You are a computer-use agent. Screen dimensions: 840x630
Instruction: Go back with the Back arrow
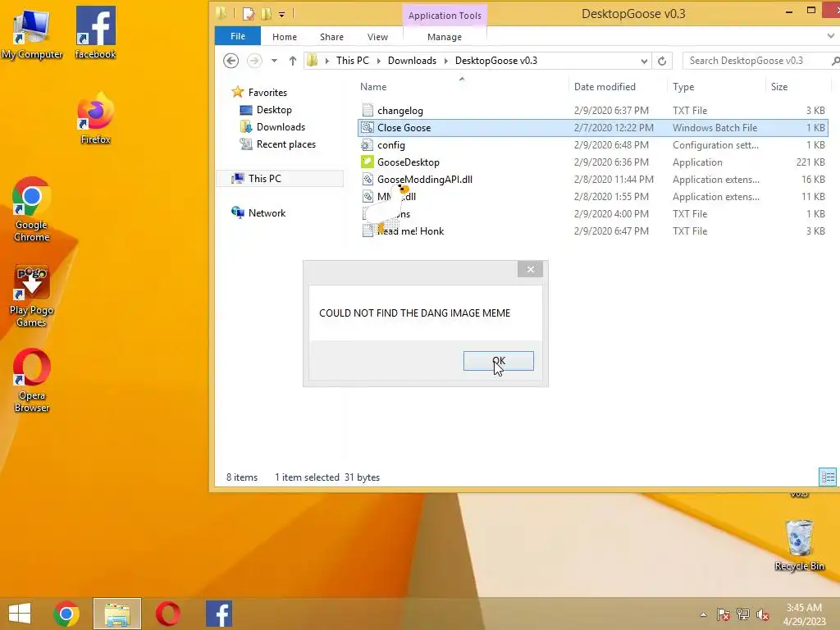point(231,61)
